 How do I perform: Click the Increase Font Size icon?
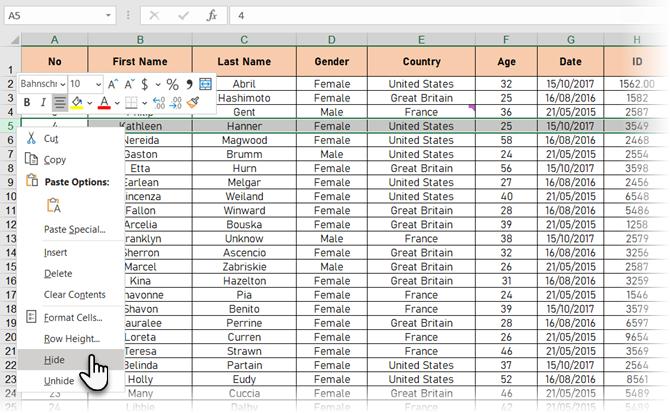pos(113,84)
